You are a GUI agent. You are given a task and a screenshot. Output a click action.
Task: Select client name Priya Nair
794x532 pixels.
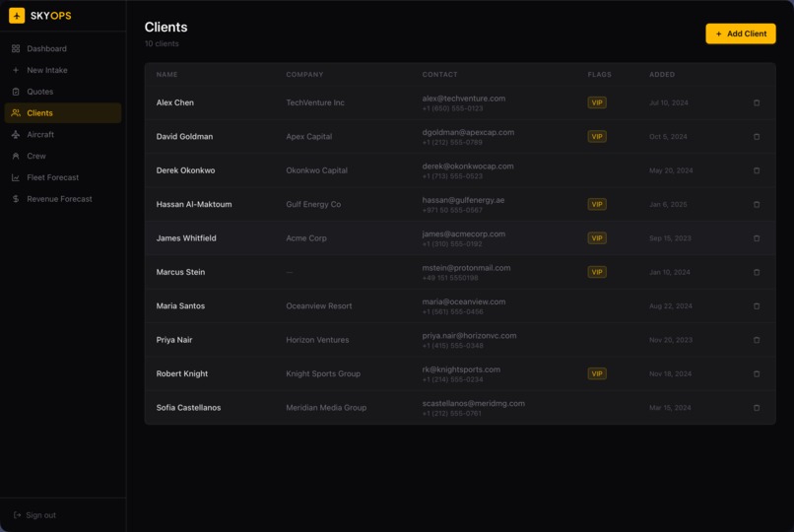174,340
